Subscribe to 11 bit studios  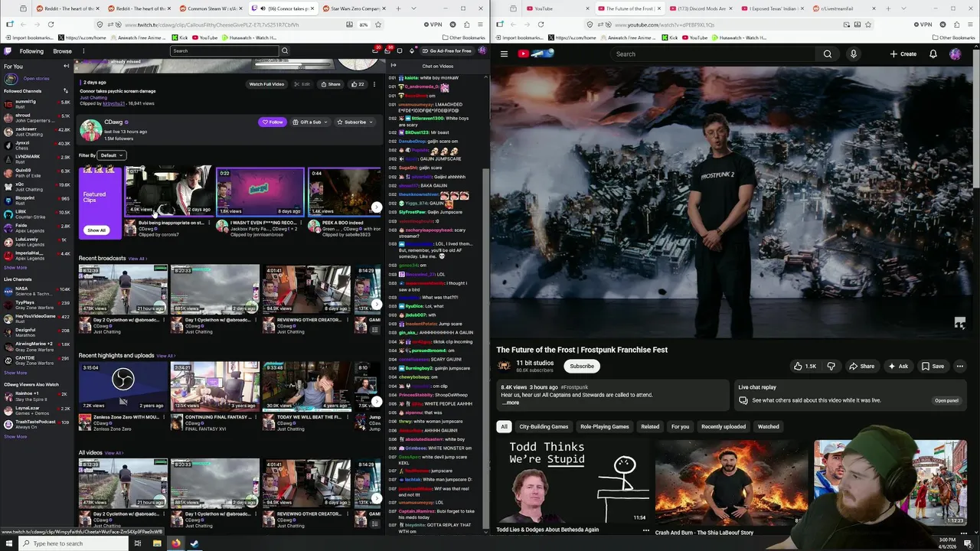point(582,367)
